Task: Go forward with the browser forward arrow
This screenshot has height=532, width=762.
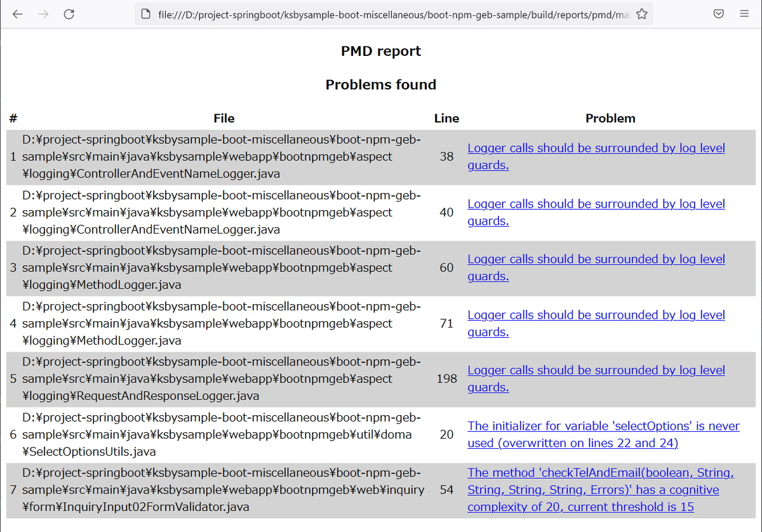Action: [43, 14]
